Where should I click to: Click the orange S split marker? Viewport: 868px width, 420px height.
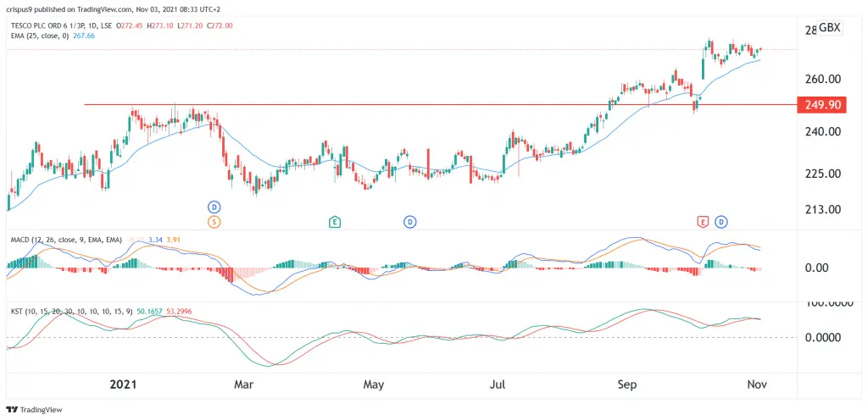[x=214, y=222]
